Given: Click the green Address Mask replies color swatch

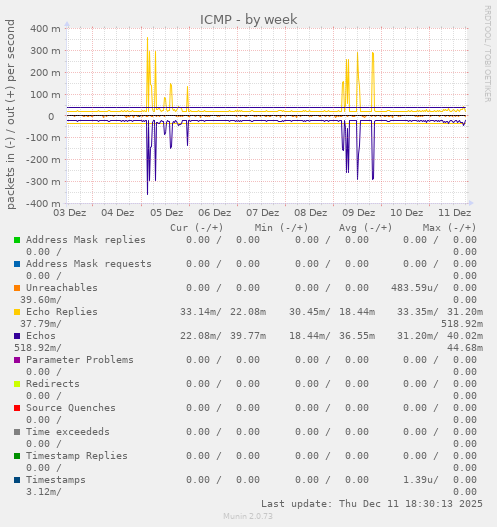Looking at the screenshot, I should [x=17, y=240].
